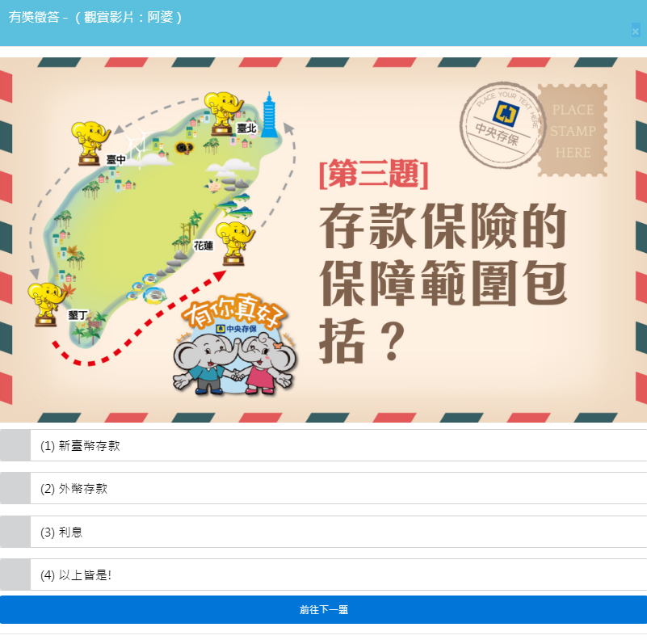The width and height of the screenshot is (647, 644).
Task: Choose answer (4) 以上皆是!
Action: 323,575
